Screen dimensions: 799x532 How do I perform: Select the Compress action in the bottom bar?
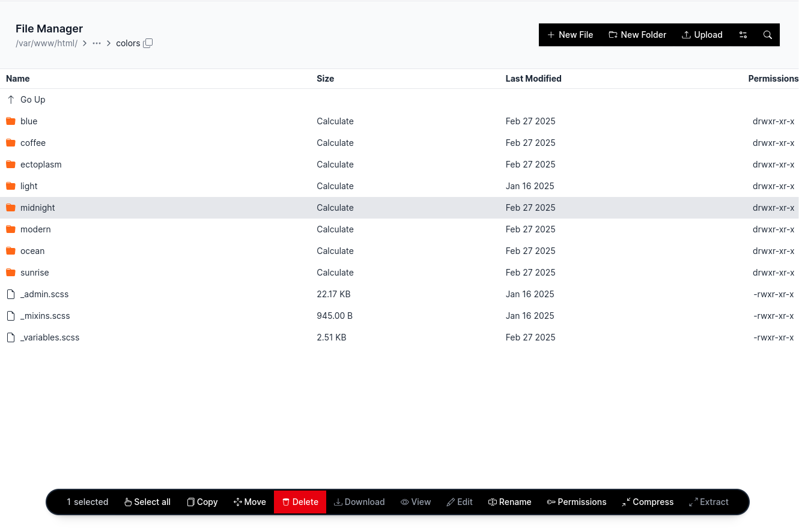pos(648,502)
